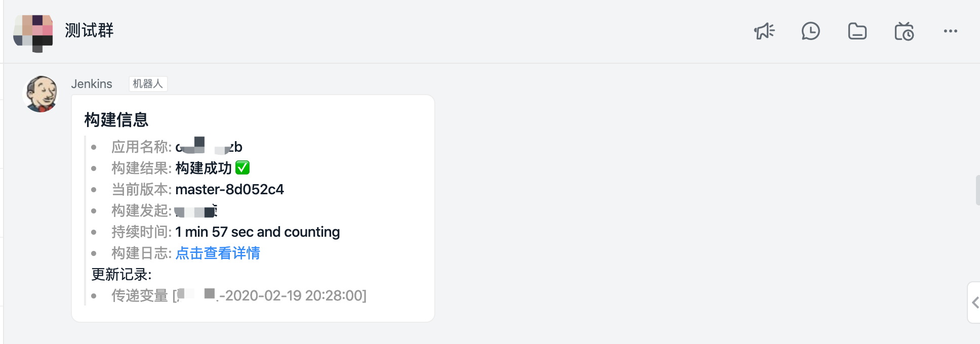Click the right-side scrollbar handle

click(x=977, y=190)
